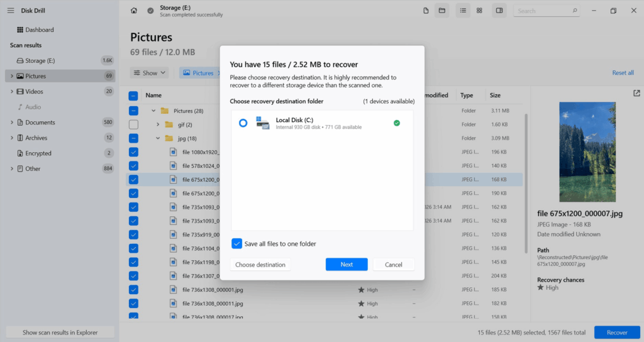Image resolution: width=644 pixels, height=342 pixels.
Task: Open the hamburger menu beside Disk Drill
Action: 11,11
